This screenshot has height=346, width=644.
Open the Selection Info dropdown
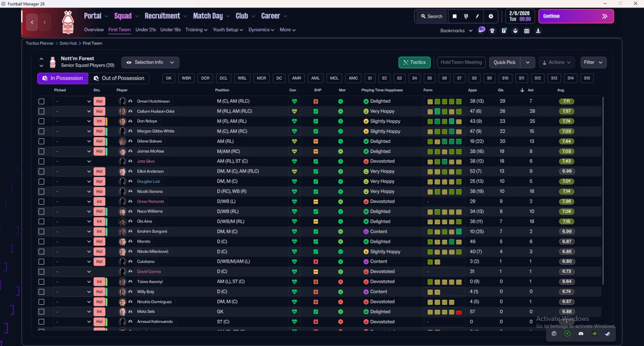click(x=150, y=62)
